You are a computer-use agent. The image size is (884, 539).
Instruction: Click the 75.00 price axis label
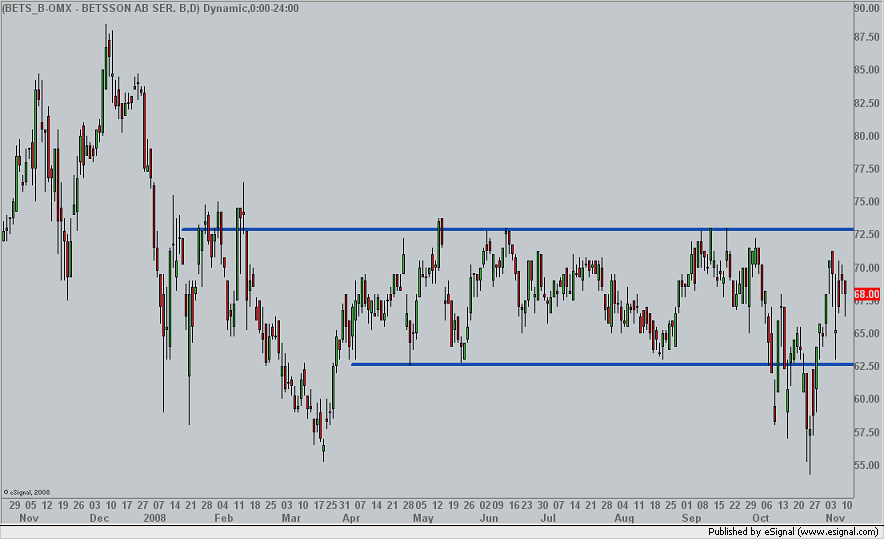(867, 202)
